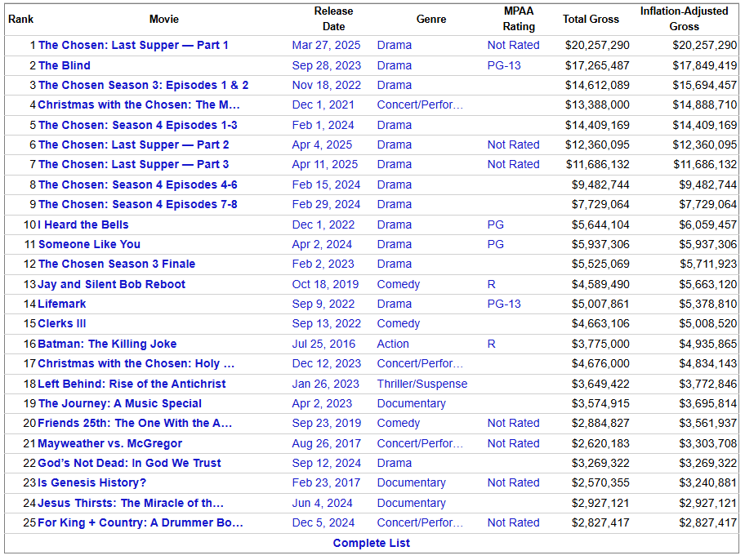Screen dimensions: 745x560
Task: Click the Feb 23, 2017 release date
Action: (326, 483)
